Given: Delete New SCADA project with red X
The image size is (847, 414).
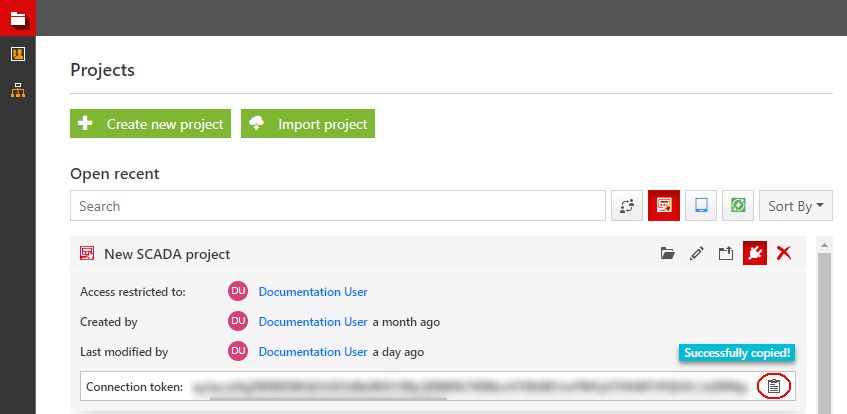Looking at the screenshot, I should click(784, 253).
